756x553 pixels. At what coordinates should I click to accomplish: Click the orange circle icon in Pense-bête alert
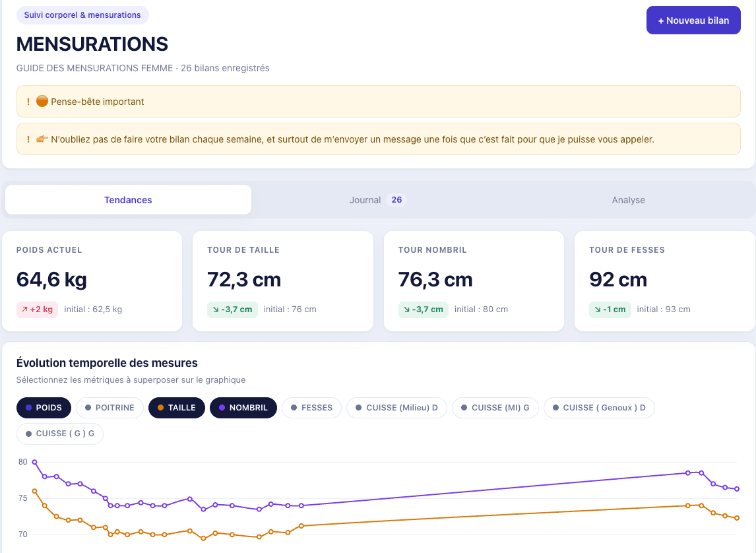pos(42,101)
